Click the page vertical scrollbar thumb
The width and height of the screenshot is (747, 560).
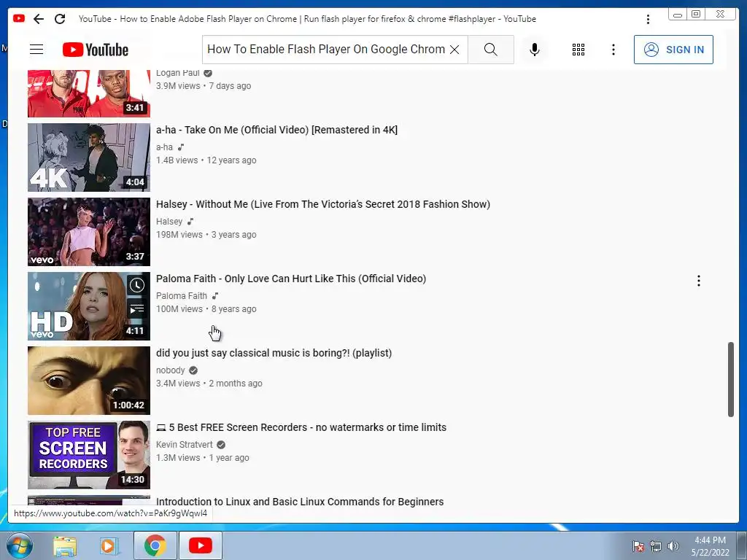[731, 379]
